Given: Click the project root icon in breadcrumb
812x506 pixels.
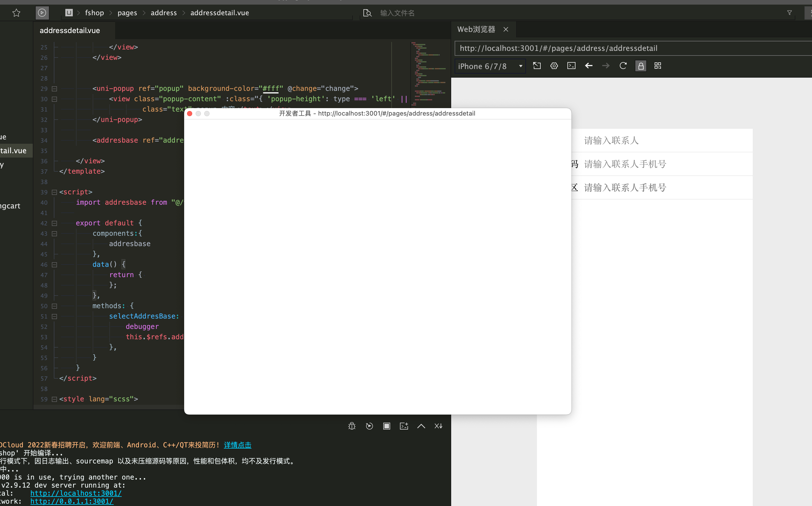Looking at the screenshot, I should tap(69, 13).
